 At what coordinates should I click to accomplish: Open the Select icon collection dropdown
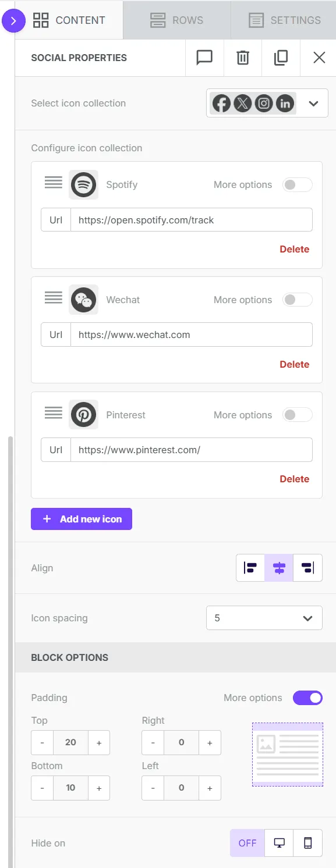(x=267, y=104)
